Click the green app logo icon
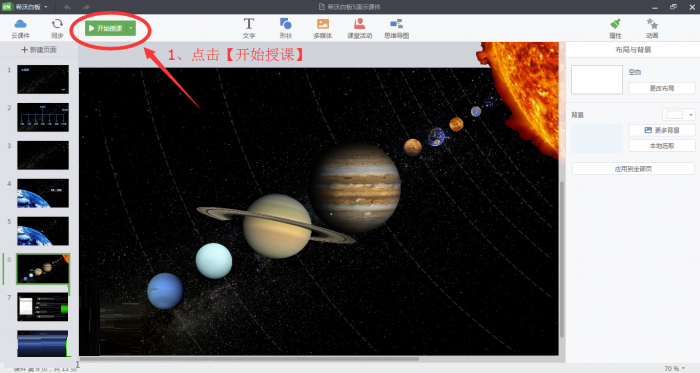Viewport: 700px width, 373px height. click(7, 7)
